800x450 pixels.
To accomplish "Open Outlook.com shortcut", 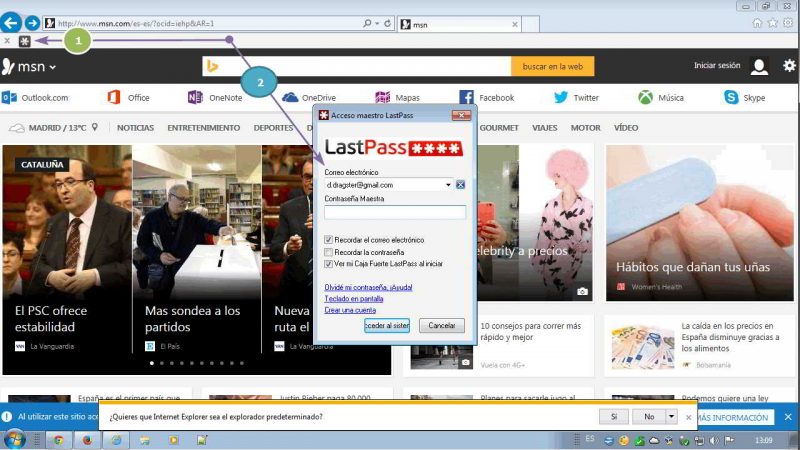I will tap(35, 97).
